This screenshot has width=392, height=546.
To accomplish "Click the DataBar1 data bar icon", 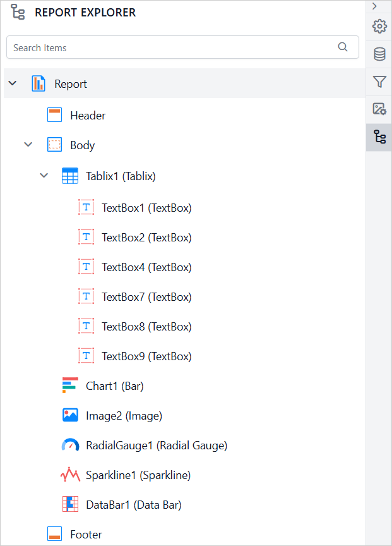I will [x=70, y=504].
